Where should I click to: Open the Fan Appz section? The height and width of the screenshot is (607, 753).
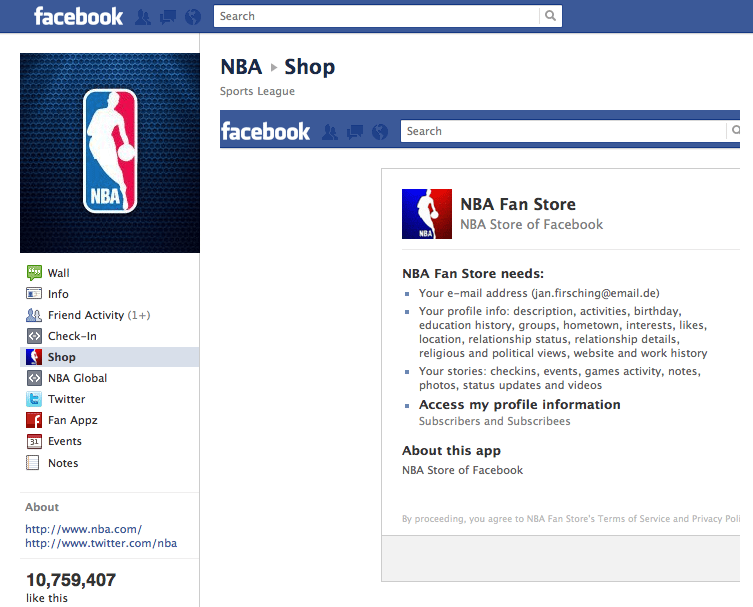click(73, 420)
